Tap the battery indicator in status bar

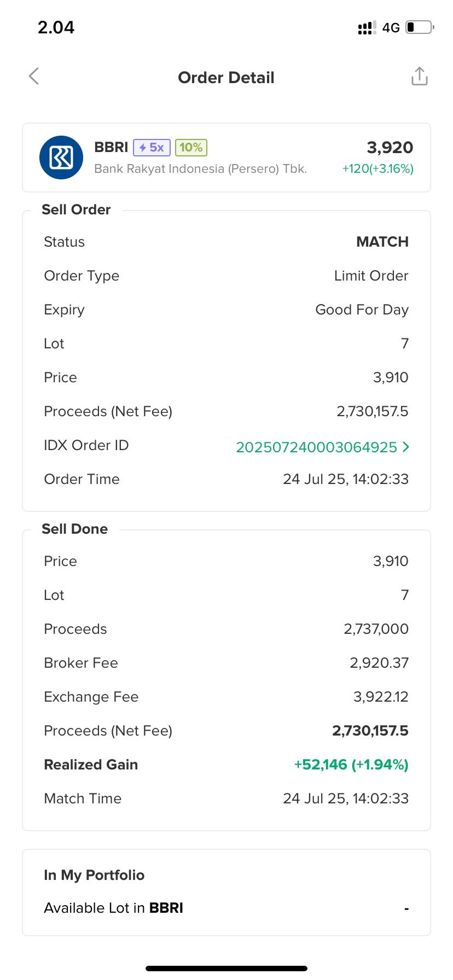pos(420,27)
